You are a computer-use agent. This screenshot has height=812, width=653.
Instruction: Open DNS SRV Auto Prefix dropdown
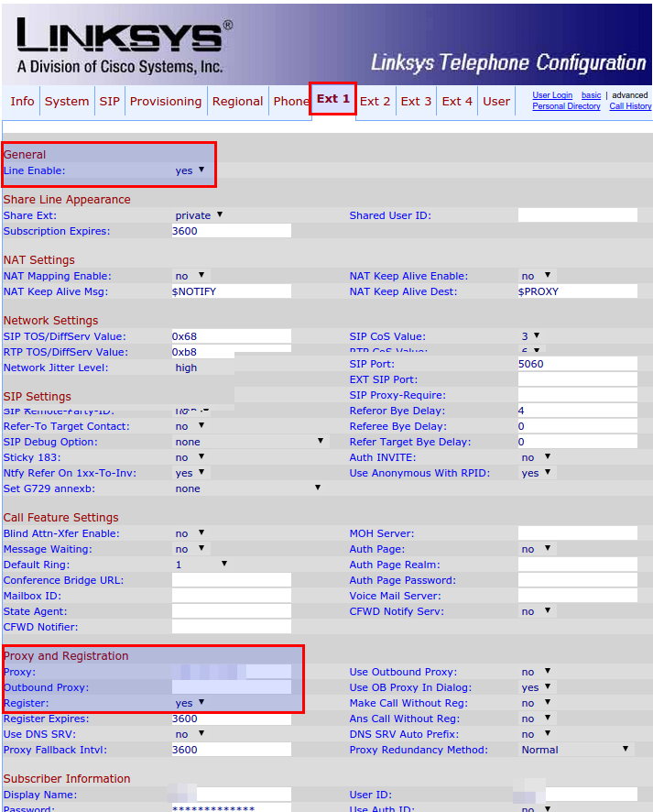(x=536, y=734)
